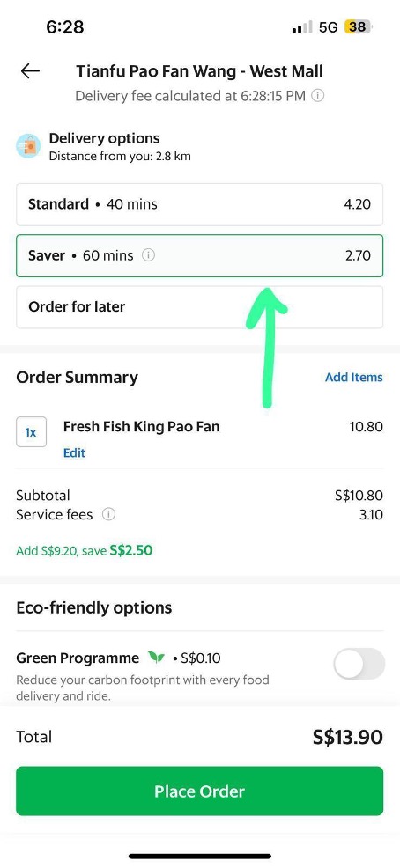Viewport: 400px width, 868px height.
Task: Tap the Service fees info icon
Action: 108,515
